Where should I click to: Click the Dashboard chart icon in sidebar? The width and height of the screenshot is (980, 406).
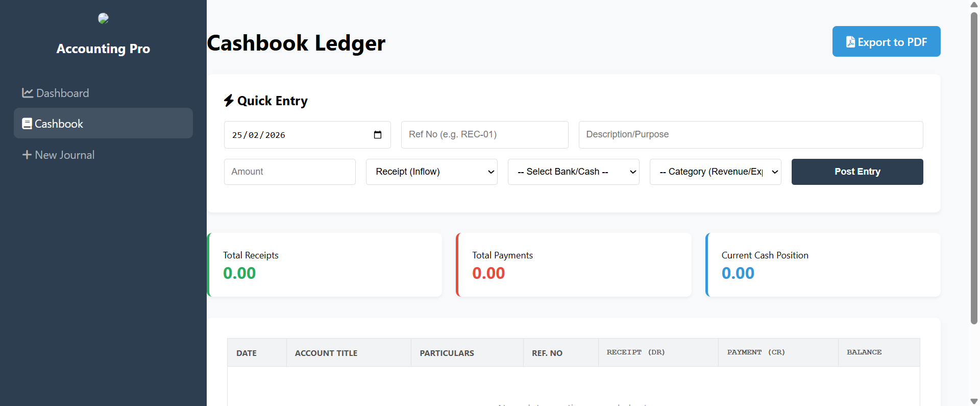[28, 93]
